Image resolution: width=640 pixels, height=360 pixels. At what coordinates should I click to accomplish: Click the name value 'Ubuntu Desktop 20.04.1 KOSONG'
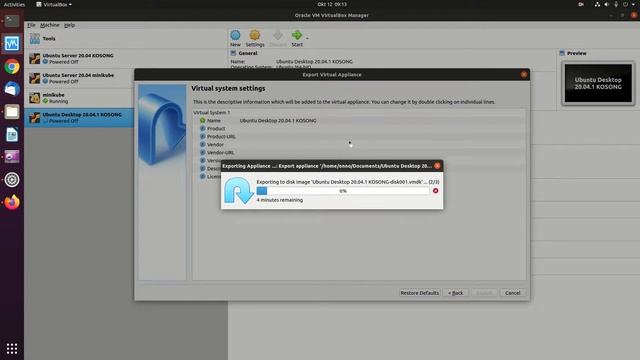tap(278, 120)
